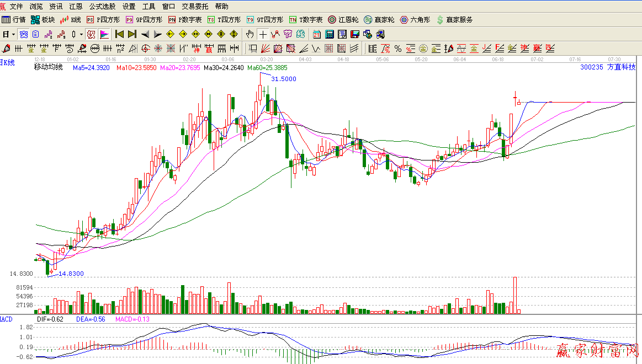
Task: Open the 交易委托 menu
Action: (x=195, y=7)
